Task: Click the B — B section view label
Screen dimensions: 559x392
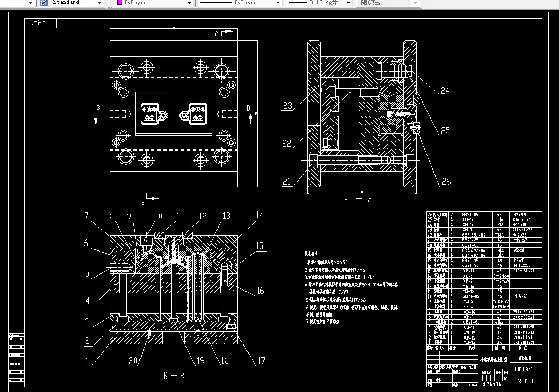Action: click(174, 375)
